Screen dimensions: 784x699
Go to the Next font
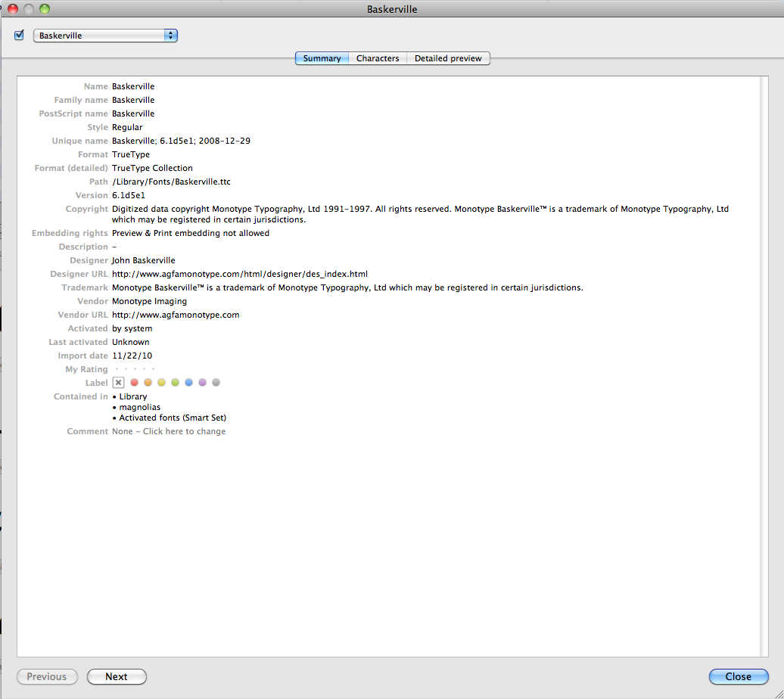pos(117,676)
